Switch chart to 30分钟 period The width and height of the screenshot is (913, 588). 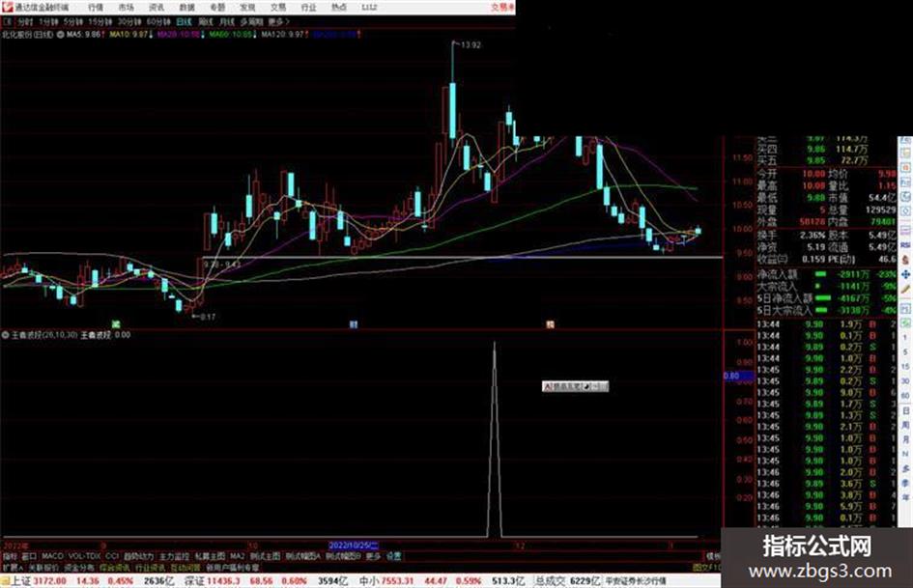click(129, 21)
